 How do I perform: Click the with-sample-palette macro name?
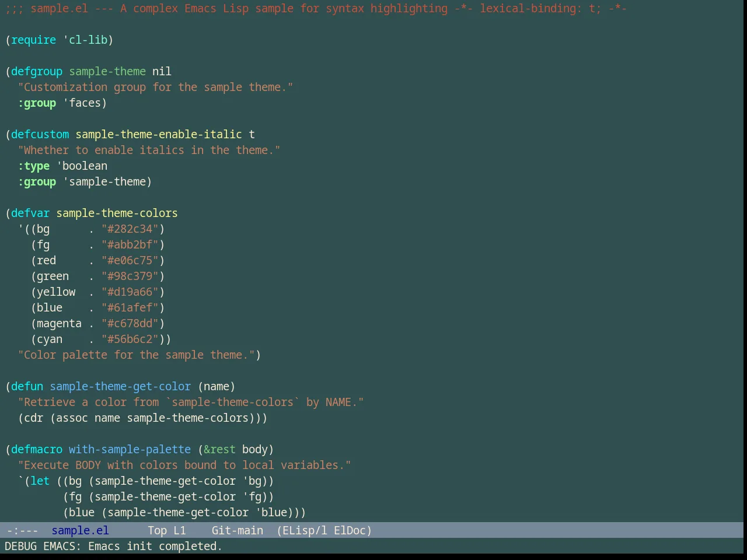[x=130, y=449]
